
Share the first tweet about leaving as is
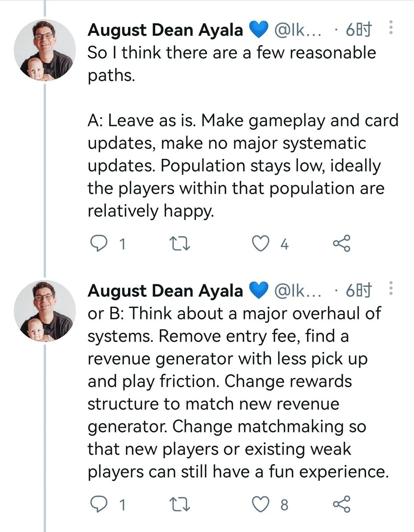[x=341, y=244]
